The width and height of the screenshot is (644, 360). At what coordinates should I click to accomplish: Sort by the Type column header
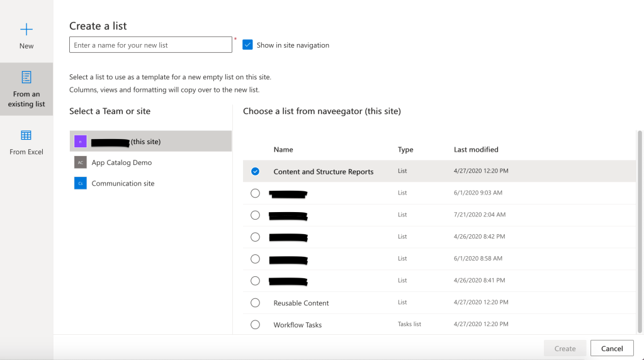pyautogui.click(x=405, y=150)
